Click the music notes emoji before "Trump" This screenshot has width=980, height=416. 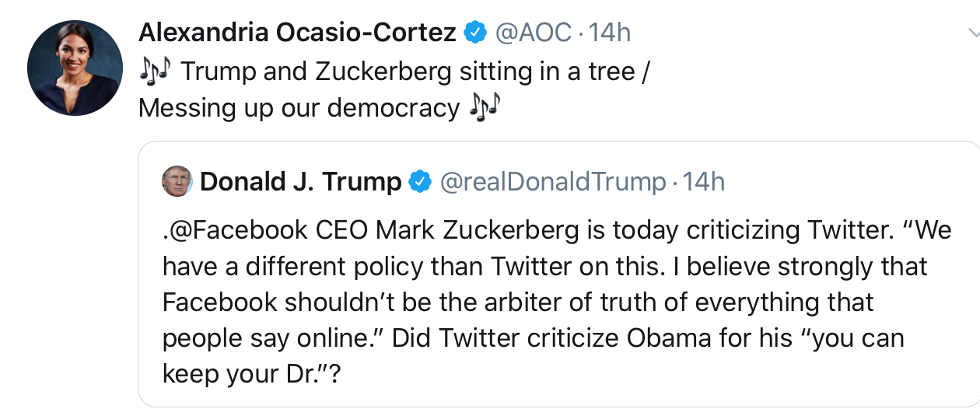coord(155,71)
